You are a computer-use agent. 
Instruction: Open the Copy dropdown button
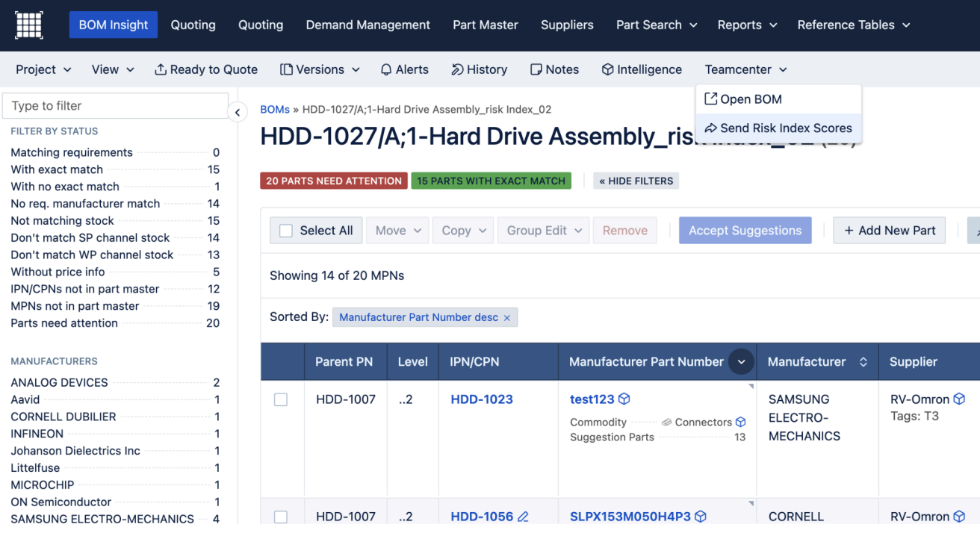click(x=464, y=231)
